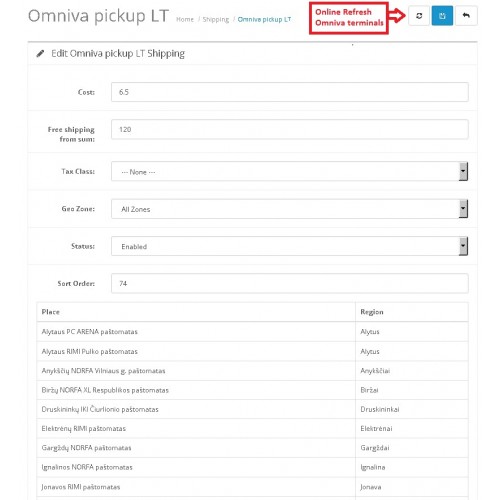Open Shipping breadcrumb link

coord(216,19)
